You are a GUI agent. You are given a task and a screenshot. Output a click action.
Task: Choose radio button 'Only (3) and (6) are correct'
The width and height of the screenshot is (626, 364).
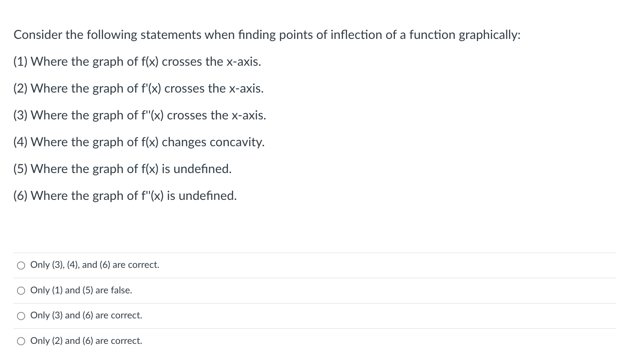21,316
